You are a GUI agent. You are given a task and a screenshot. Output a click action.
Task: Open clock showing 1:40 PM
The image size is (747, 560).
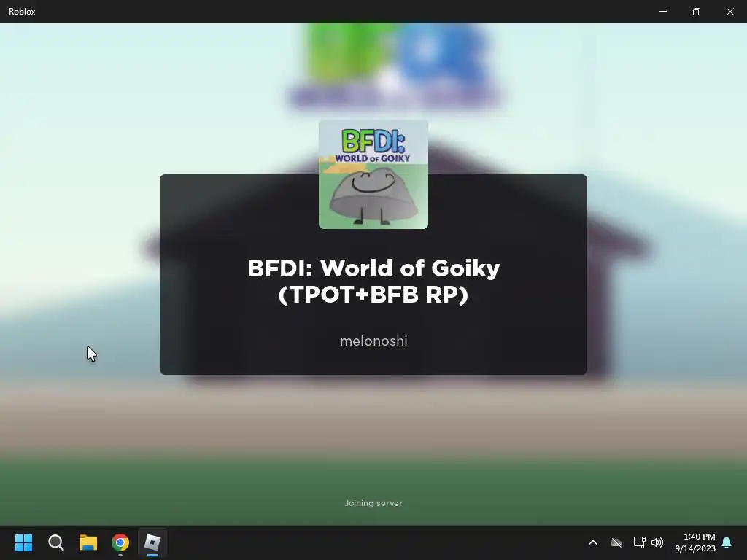tap(695, 542)
